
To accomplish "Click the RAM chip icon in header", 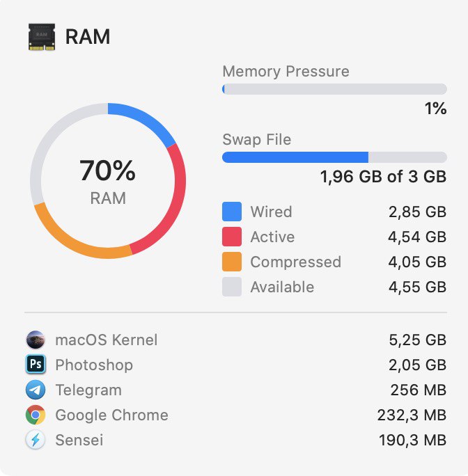I will (x=42, y=37).
